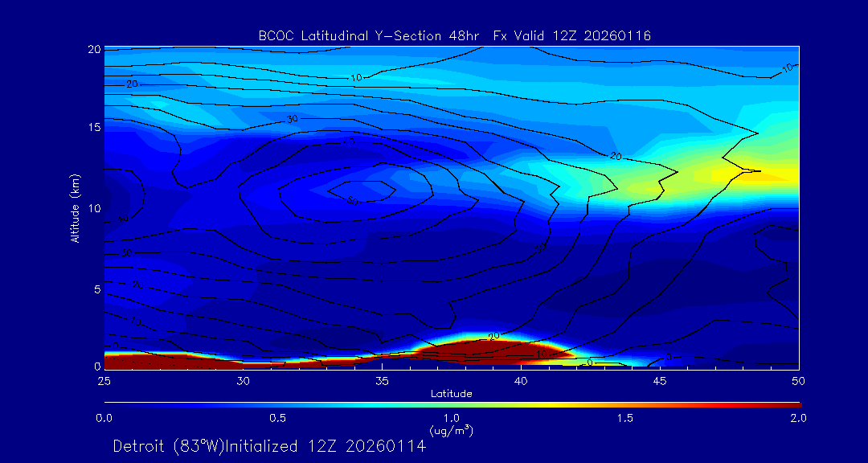Click the contour label 30 at the left edge near 7 km

click(126, 253)
